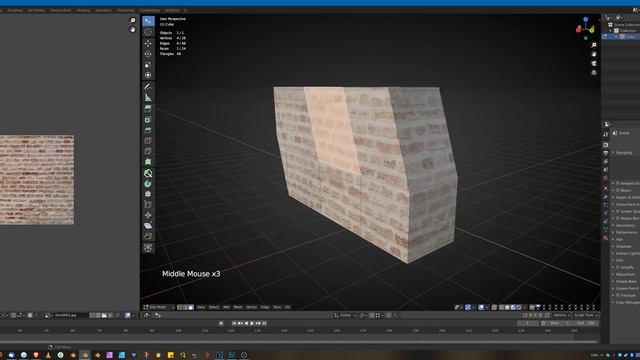The image size is (640, 360).
Task: Open the VLC cone icon in taskbar
Action: [48, 355]
